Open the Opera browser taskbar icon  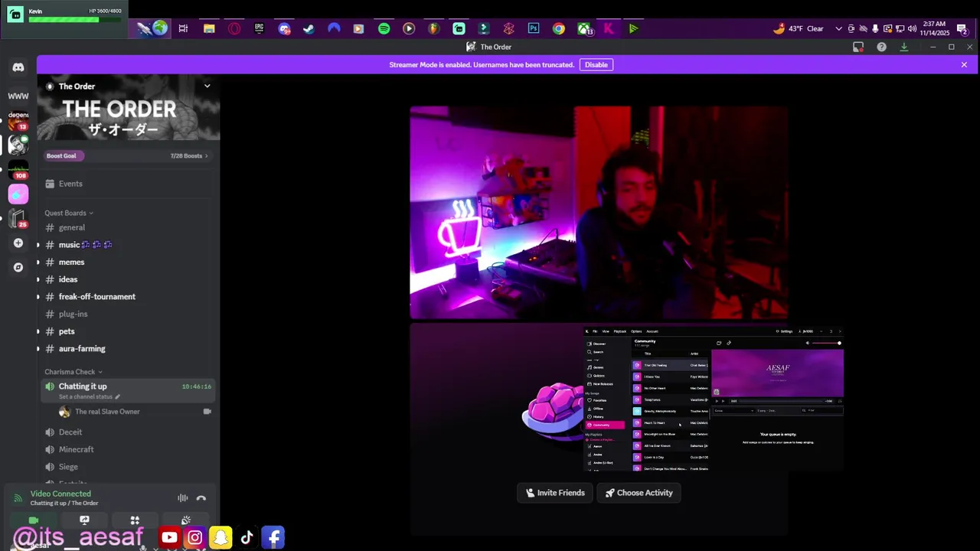click(x=234, y=28)
